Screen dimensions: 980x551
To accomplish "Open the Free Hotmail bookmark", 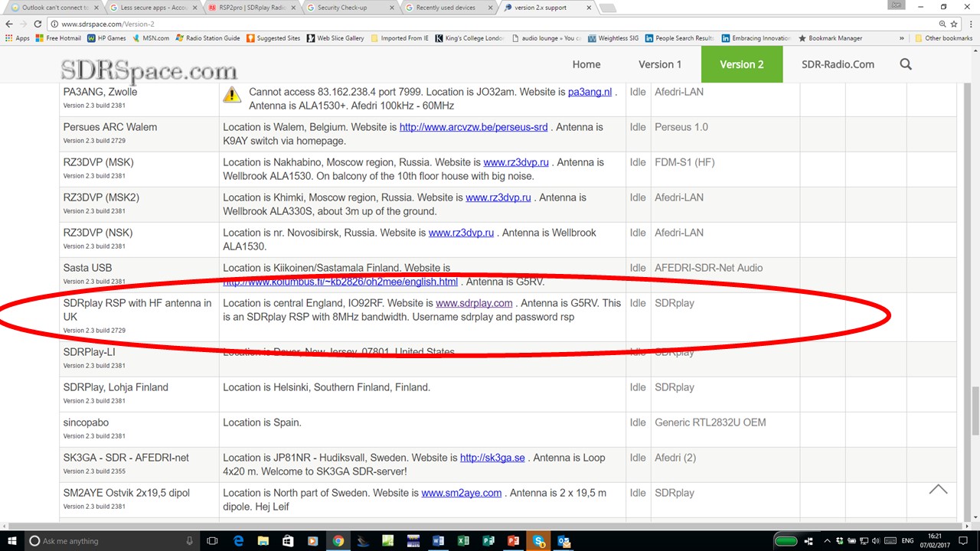I will 58,38.
